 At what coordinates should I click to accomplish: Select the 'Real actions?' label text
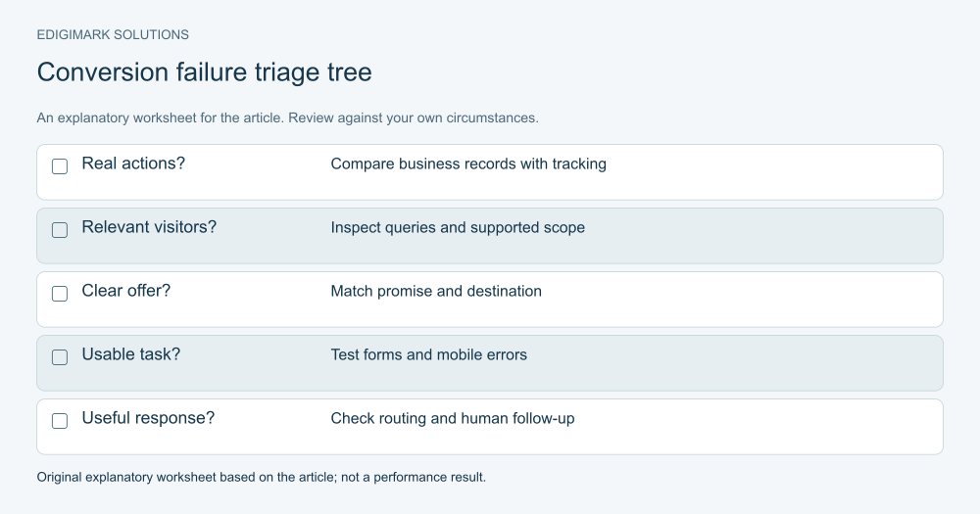click(x=133, y=164)
